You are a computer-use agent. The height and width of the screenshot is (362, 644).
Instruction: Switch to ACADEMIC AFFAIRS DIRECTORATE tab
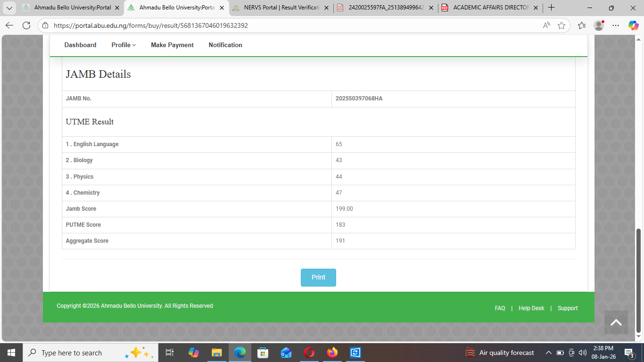490,8
